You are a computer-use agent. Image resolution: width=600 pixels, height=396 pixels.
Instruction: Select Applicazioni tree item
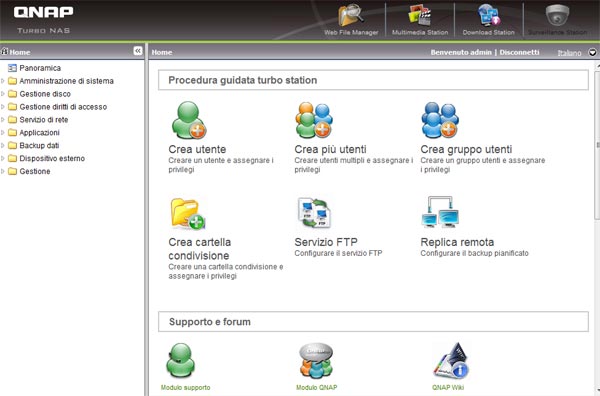click(39, 133)
